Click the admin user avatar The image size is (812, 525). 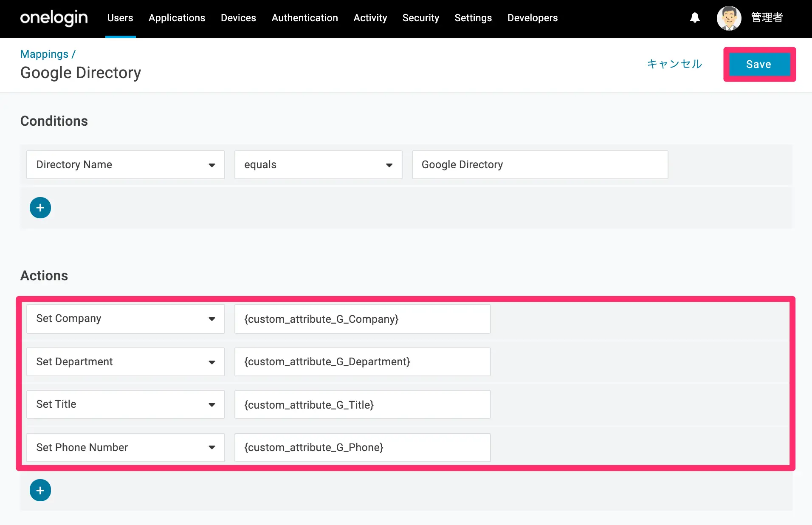(729, 18)
